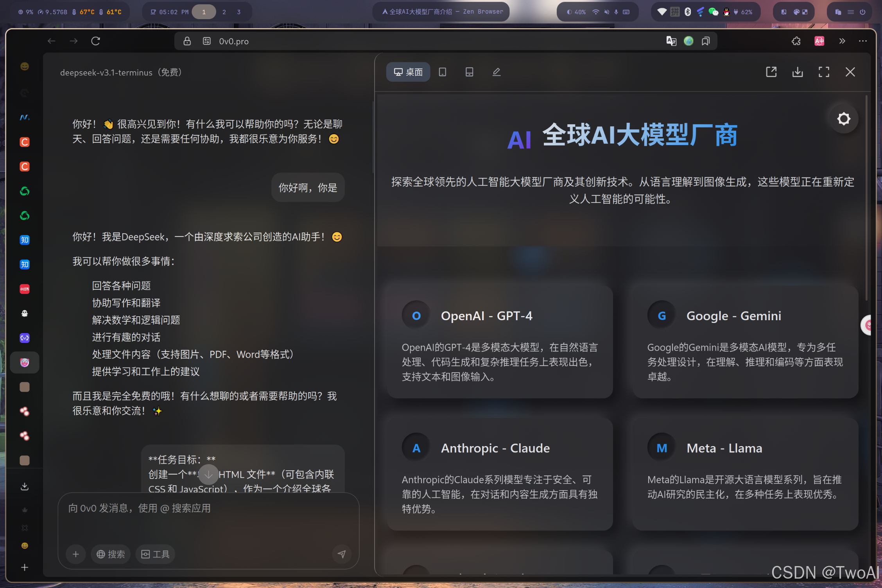882x588 pixels.
Task: Open the site permissions icon beside the lock
Action: point(207,41)
